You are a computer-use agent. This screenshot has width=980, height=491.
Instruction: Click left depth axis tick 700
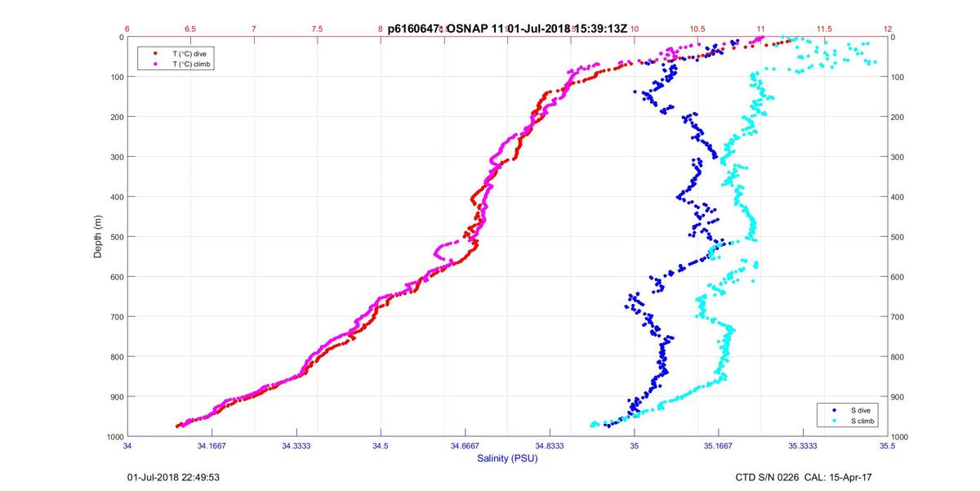pos(117,317)
